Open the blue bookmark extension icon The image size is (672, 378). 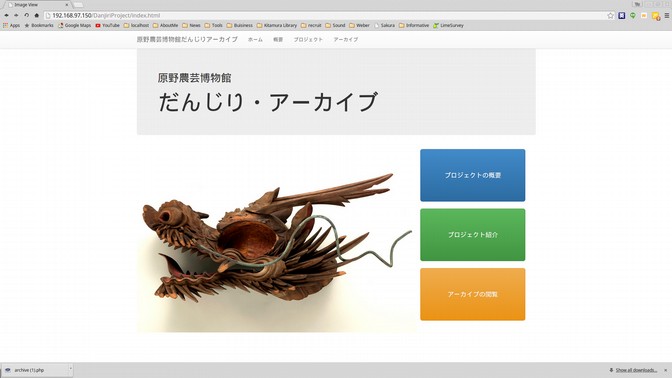pos(621,15)
